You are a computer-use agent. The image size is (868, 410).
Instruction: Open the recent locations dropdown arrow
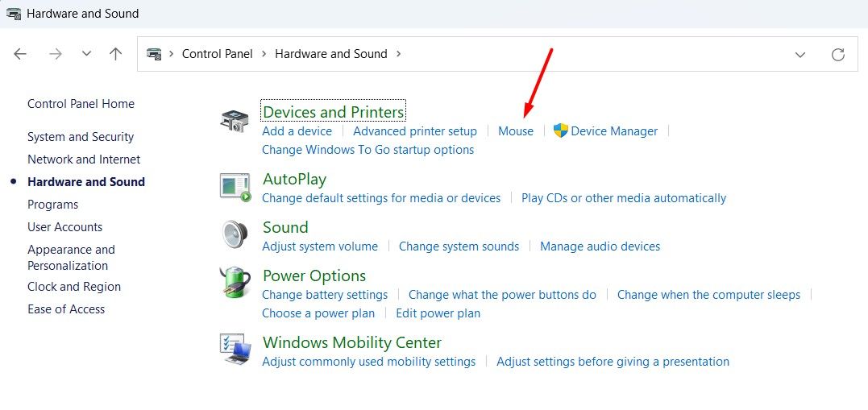coord(86,54)
